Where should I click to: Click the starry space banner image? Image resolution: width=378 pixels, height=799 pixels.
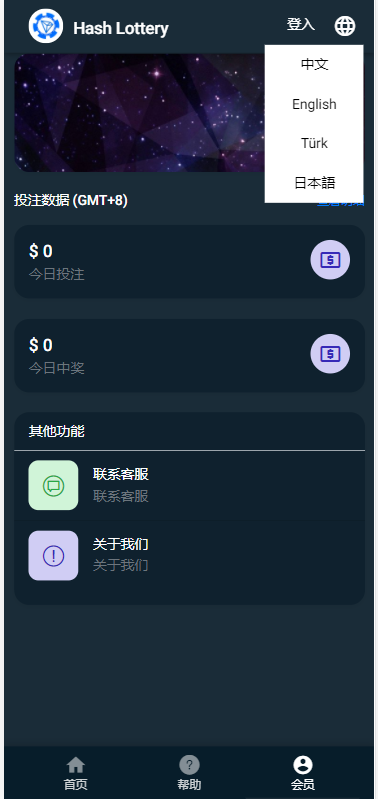pos(139,113)
